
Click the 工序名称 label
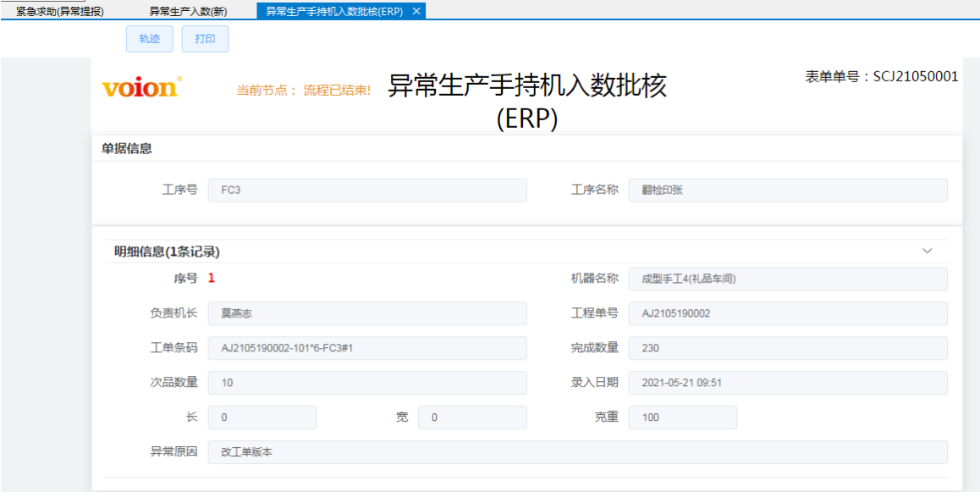point(595,190)
